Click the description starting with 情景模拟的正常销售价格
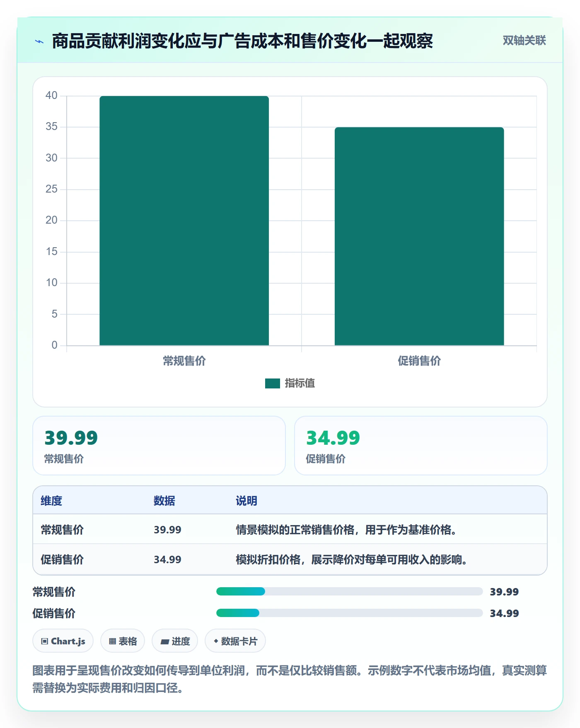 (346, 530)
